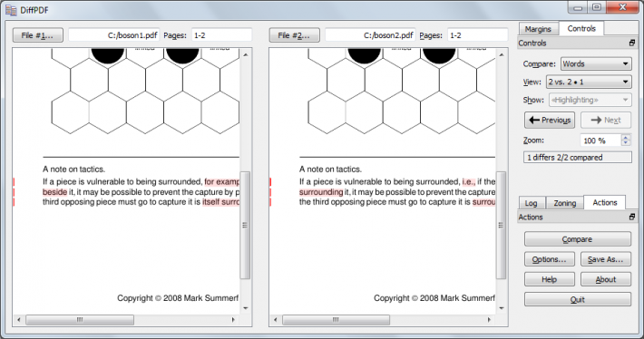Click the right document's vertical scrollbar thumb
The image size is (644, 339).
[x=502, y=225]
